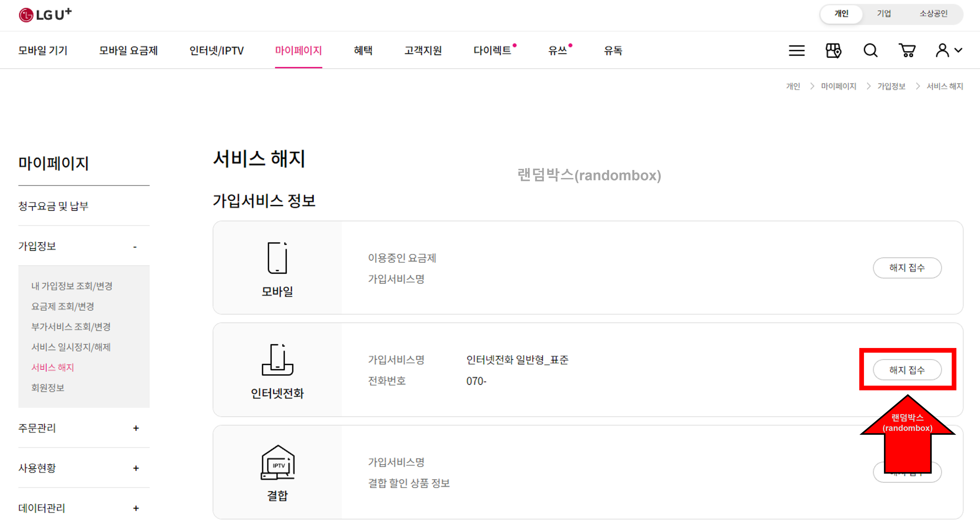Viewport: 980px width, 526px height.
Task: Open the 마이페이지 menu tab
Action: [299, 50]
